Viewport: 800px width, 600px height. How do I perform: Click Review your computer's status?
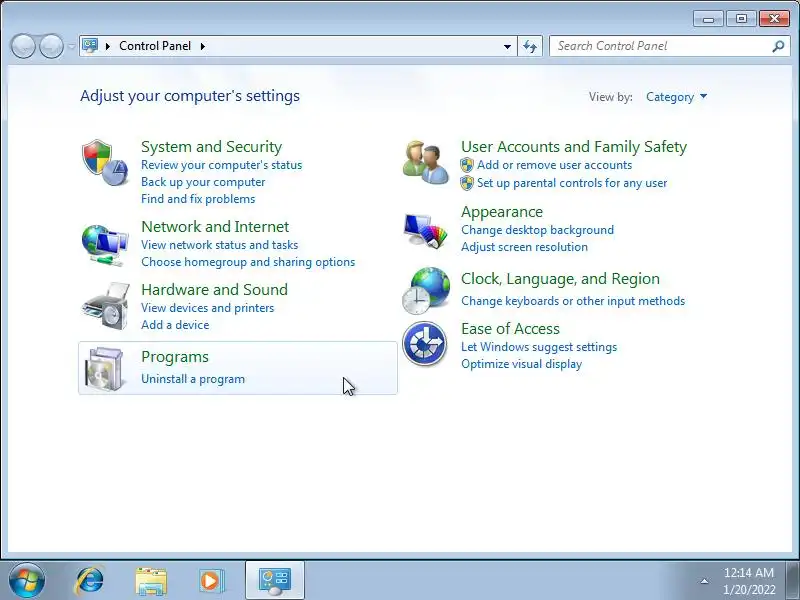pyautogui.click(x=221, y=165)
